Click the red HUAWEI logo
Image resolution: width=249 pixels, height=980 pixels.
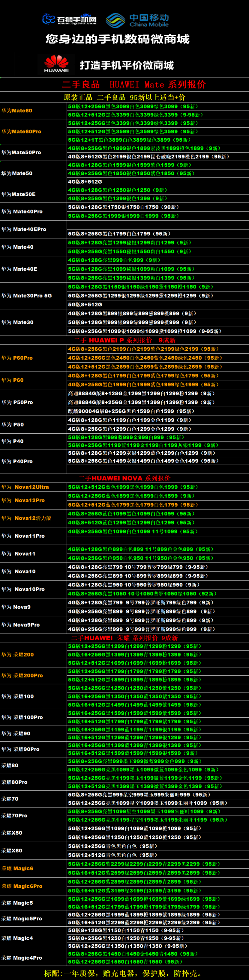[x=56, y=63]
